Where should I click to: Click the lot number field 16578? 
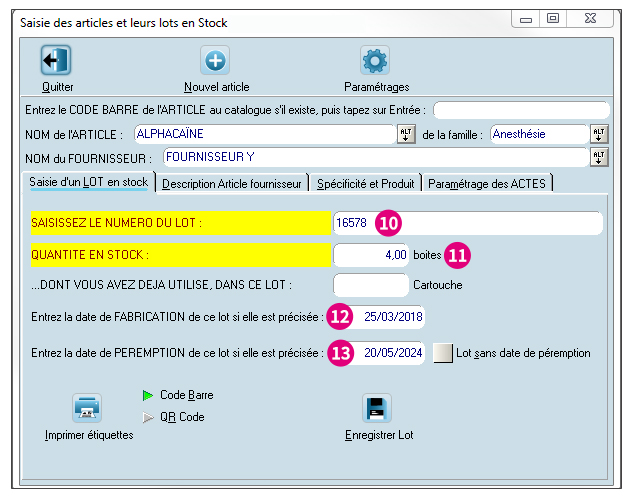(x=468, y=223)
